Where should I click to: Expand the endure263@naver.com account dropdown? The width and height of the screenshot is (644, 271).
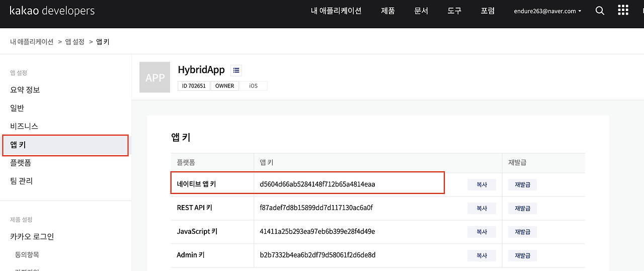click(x=547, y=11)
